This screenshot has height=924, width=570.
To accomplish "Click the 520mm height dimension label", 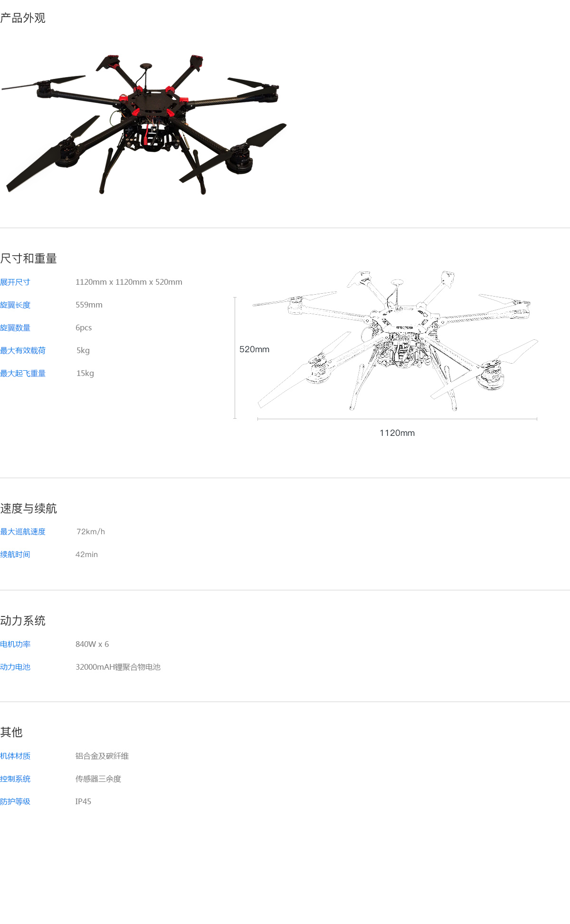I will 254,349.
